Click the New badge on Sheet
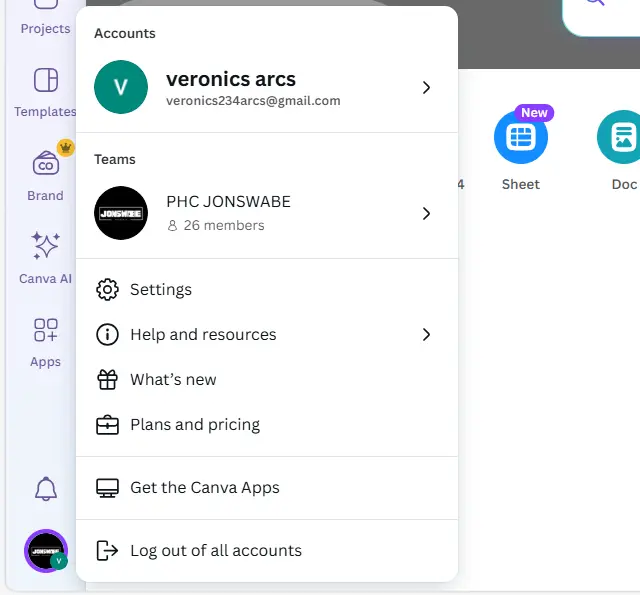 click(x=534, y=113)
